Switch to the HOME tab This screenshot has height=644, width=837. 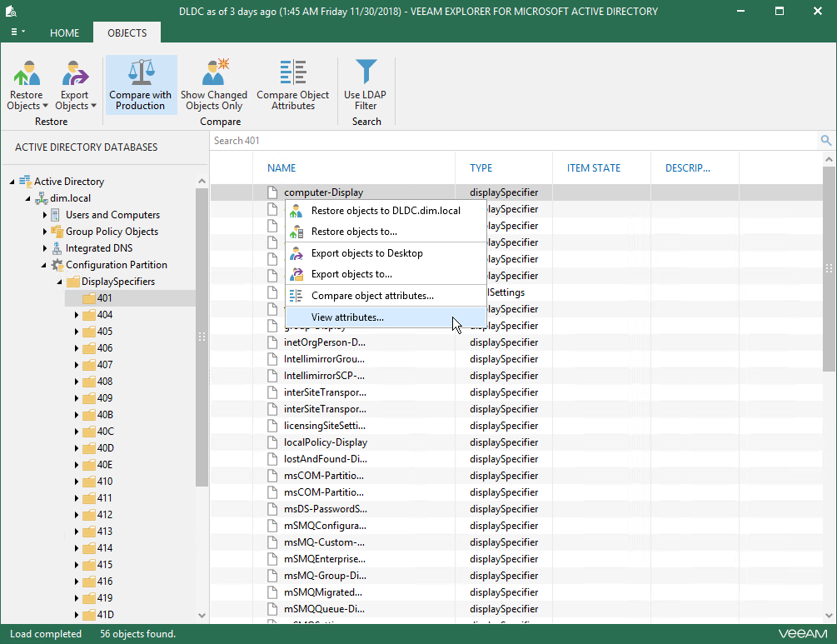coord(65,32)
